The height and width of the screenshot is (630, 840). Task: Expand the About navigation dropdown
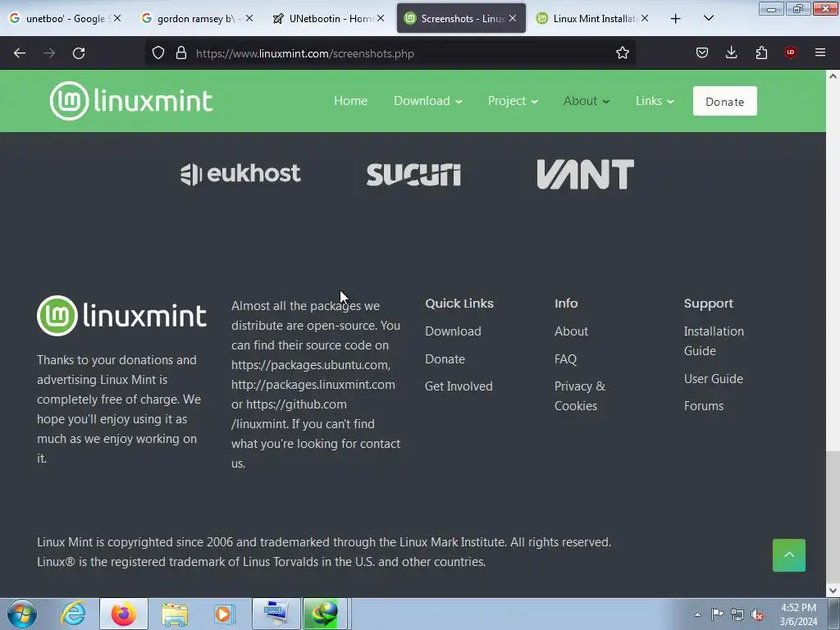pyautogui.click(x=586, y=101)
